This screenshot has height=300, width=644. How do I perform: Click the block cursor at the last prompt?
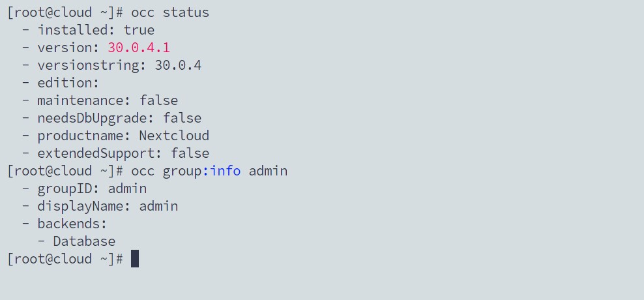[x=135, y=259]
